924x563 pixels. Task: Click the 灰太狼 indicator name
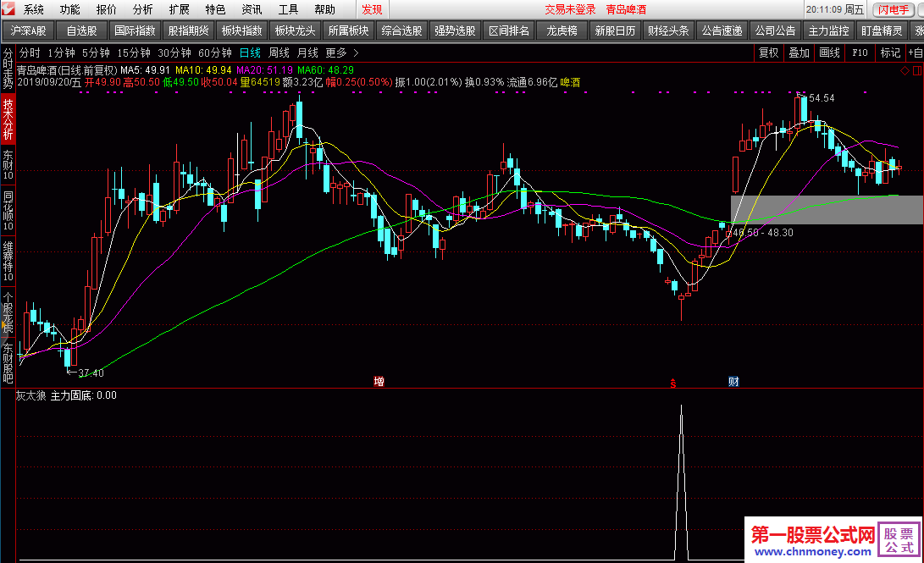[30, 395]
